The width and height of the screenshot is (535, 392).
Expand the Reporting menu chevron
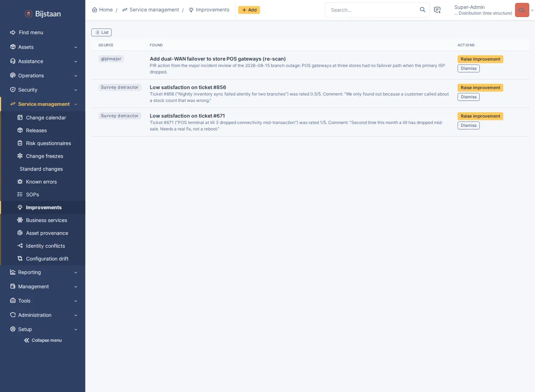pyautogui.click(x=76, y=272)
